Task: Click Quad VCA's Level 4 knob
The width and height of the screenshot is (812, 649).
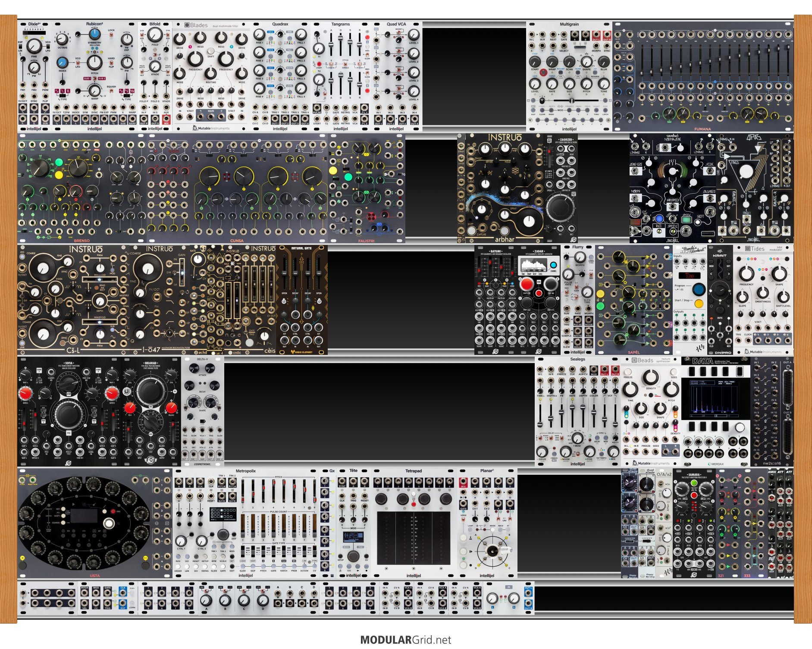Action: pyautogui.click(x=414, y=91)
